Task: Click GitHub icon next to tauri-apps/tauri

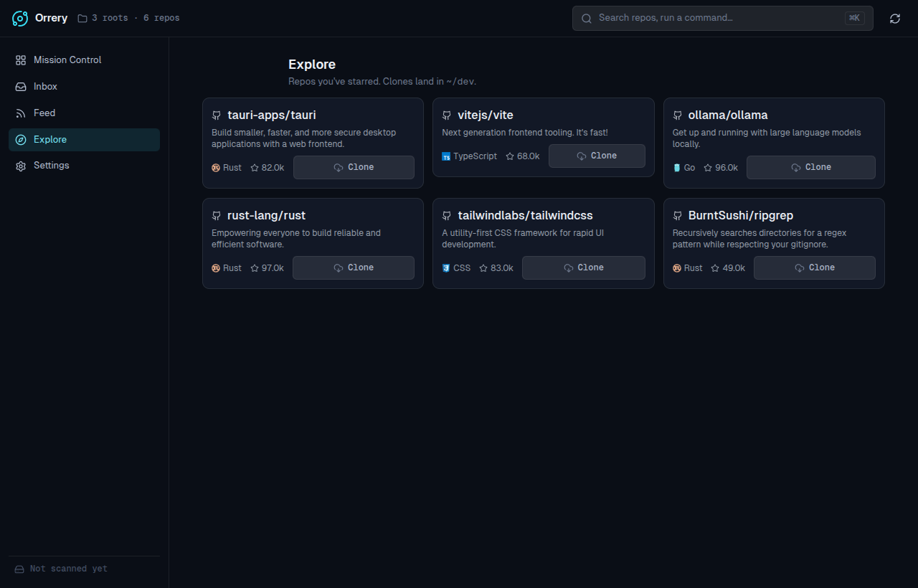Action: click(x=217, y=115)
